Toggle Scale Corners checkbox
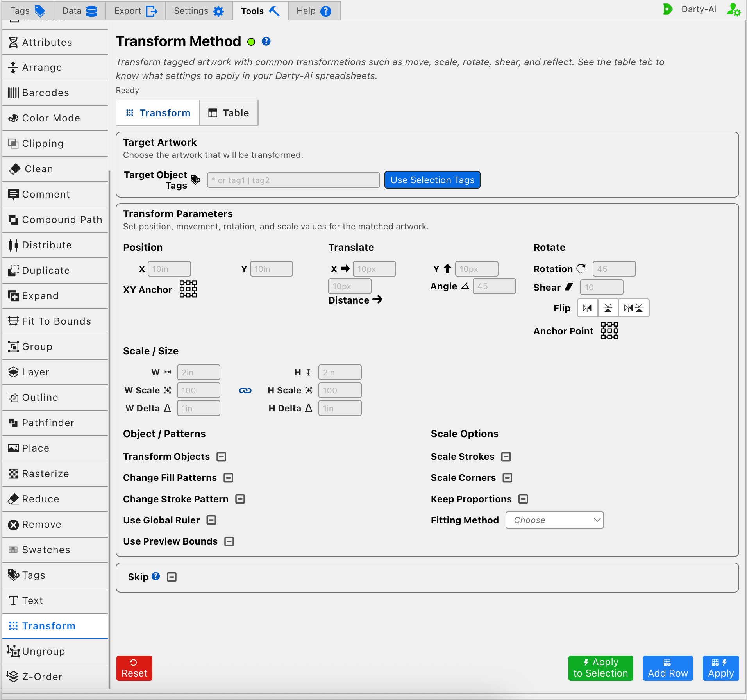Image resolution: width=747 pixels, height=700 pixels. (x=508, y=478)
